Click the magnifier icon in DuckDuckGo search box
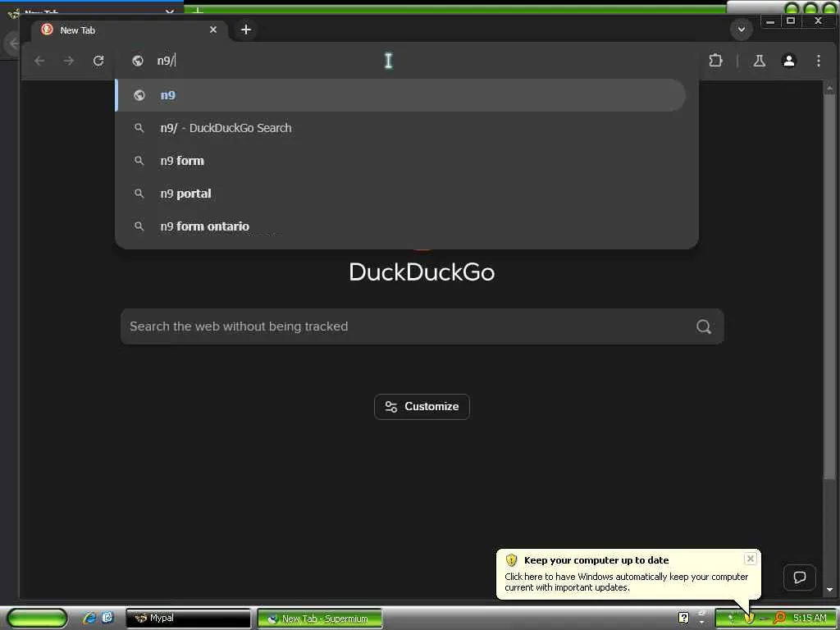The width and height of the screenshot is (840, 630). tap(703, 326)
